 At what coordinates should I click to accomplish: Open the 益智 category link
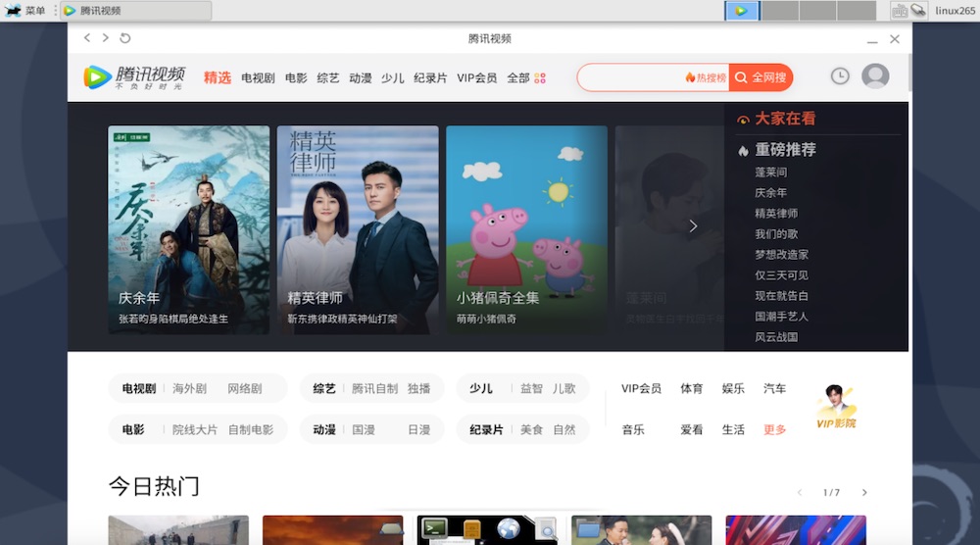(x=531, y=389)
